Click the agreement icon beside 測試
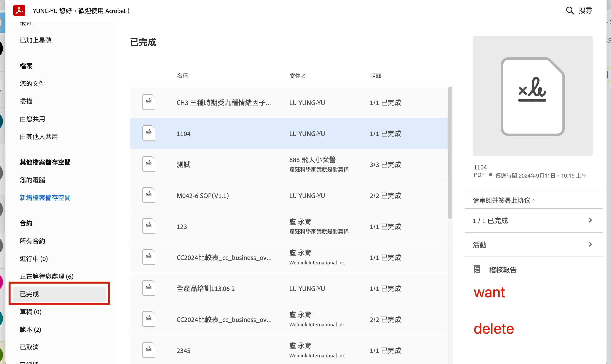Viewport: 611px width, 364px height. click(149, 164)
